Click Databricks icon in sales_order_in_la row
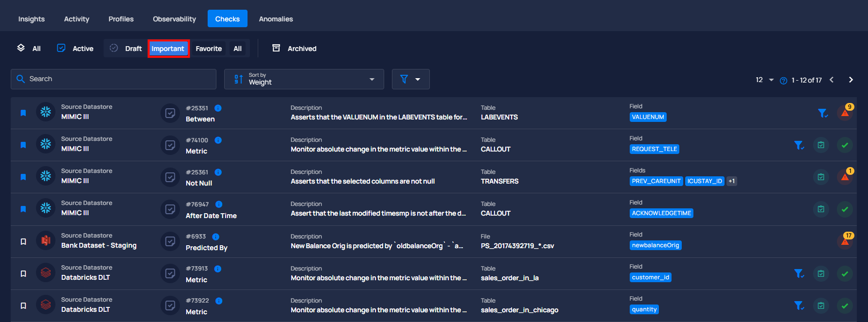868x322 pixels. [46, 272]
